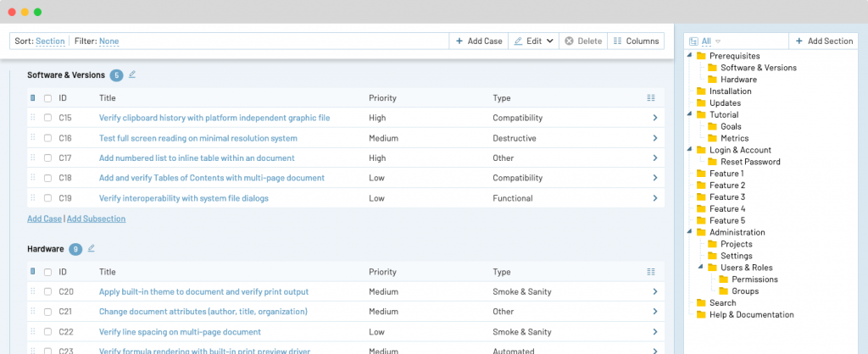Click the Software & Versions case count badge
This screenshot has height=354, width=868.
[x=116, y=75]
